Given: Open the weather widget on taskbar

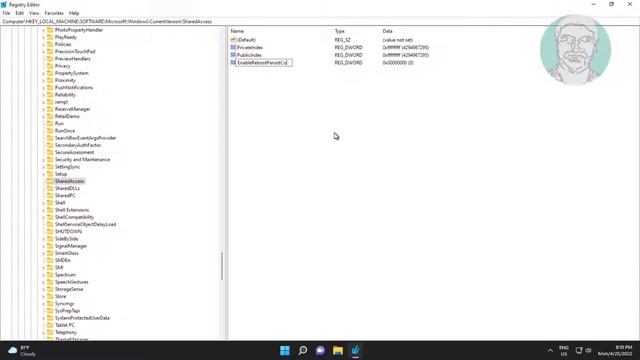Looking at the screenshot, I should click(22, 351).
